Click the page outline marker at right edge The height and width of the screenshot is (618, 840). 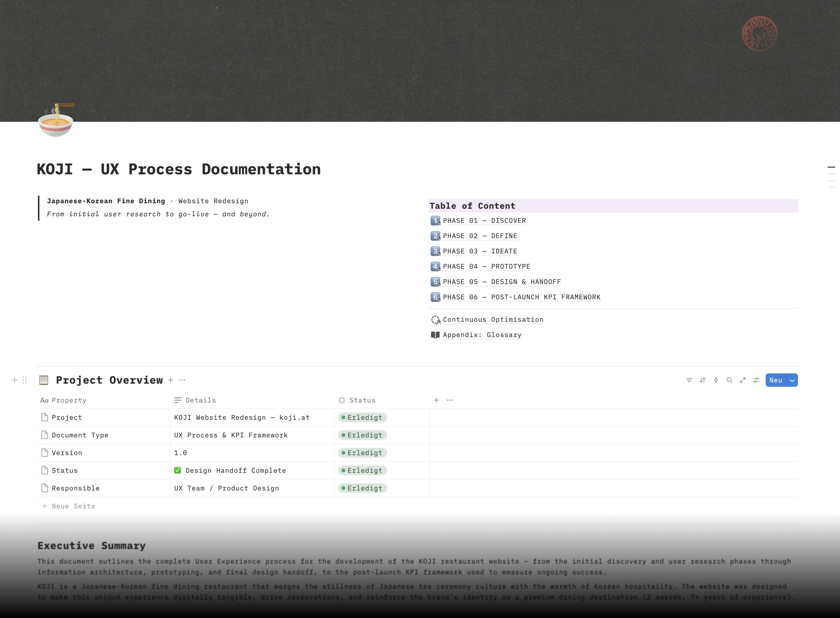(x=831, y=167)
